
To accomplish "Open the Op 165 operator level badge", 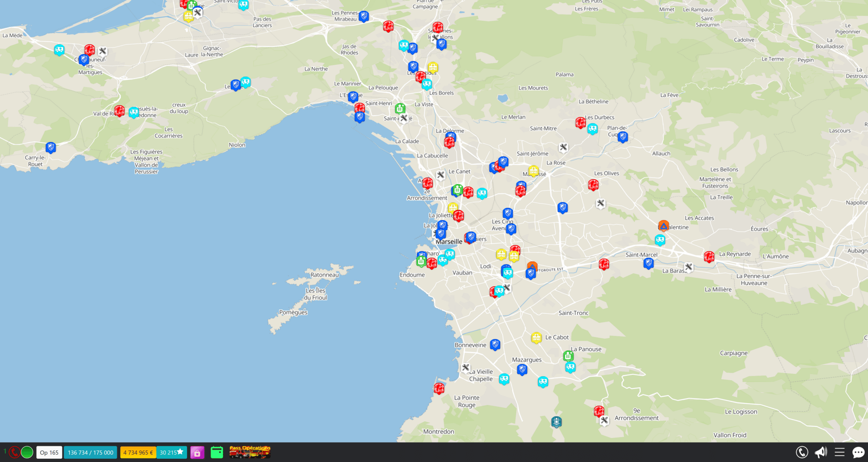I will pyautogui.click(x=49, y=453).
